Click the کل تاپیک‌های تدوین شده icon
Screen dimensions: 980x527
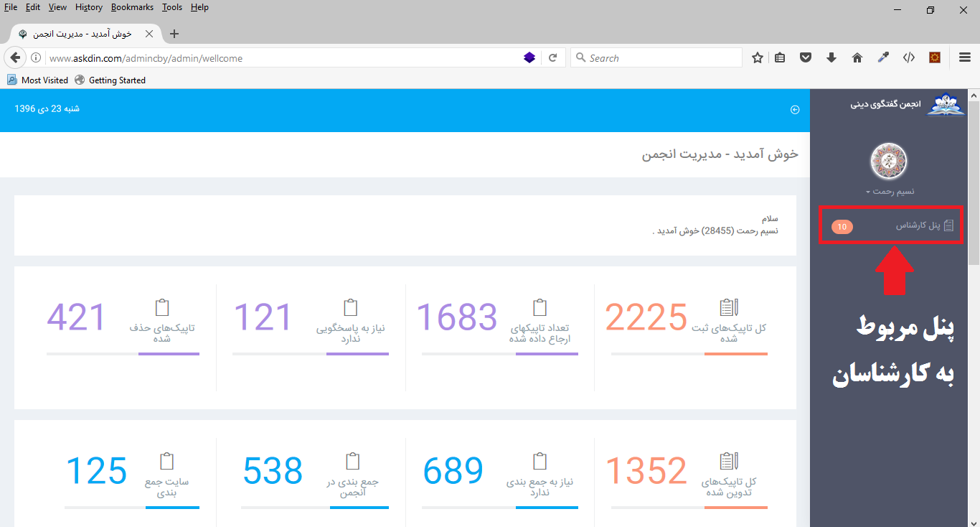click(x=729, y=461)
